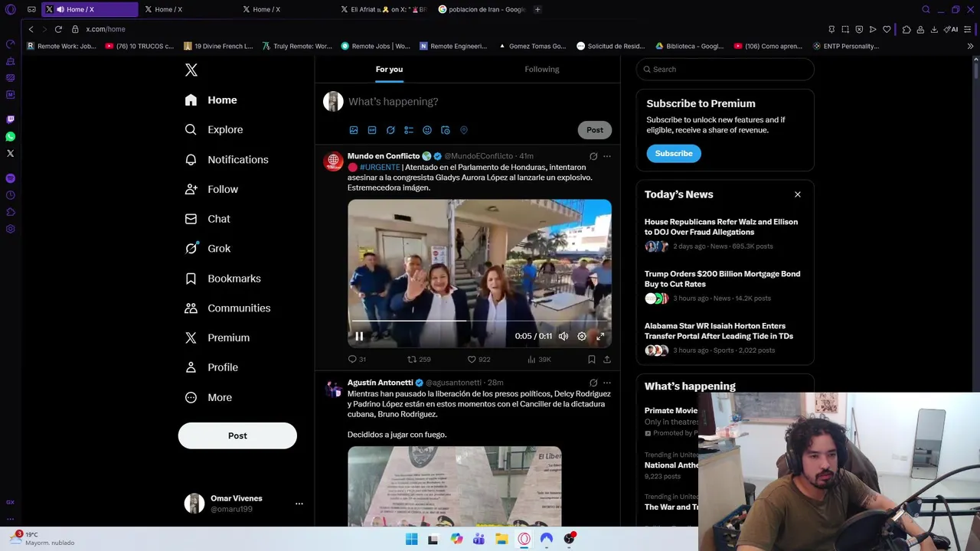Open browser downloads icon
980x551 pixels.
click(x=934, y=29)
